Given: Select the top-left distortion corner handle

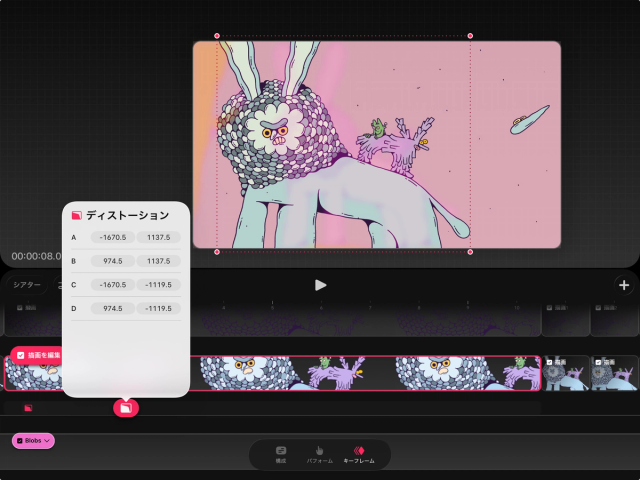Looking at the screenshot, I should pos(217,36).
